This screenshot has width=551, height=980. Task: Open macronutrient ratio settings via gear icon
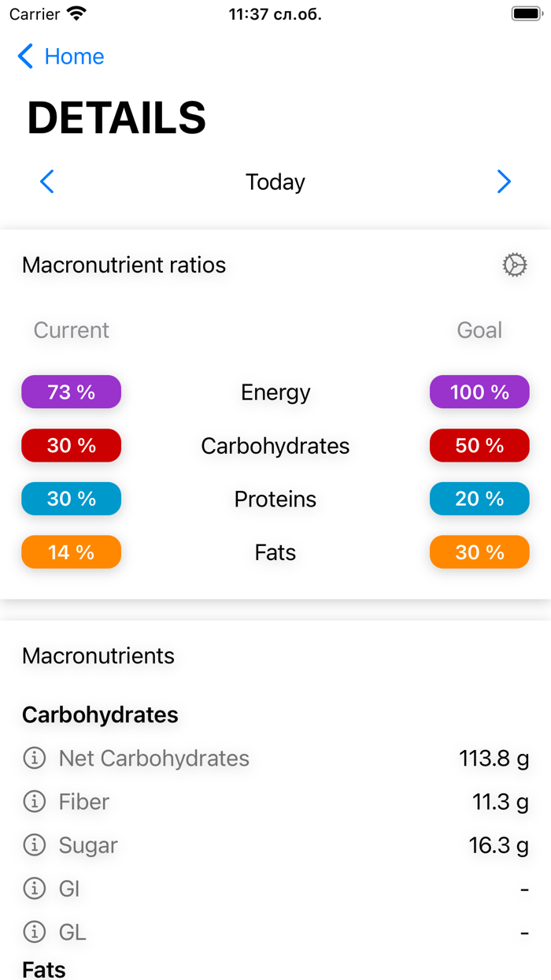click(514, 265)
